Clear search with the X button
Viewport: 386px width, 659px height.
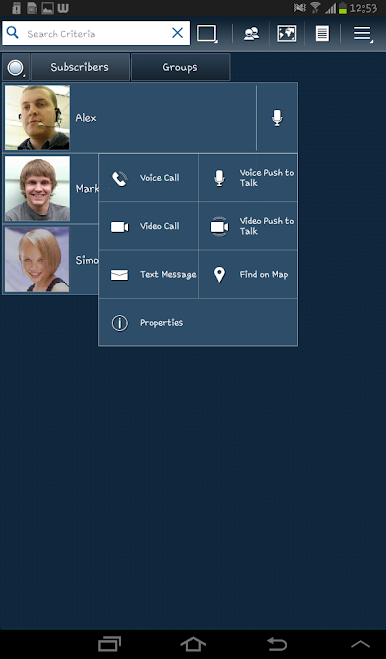177,33
